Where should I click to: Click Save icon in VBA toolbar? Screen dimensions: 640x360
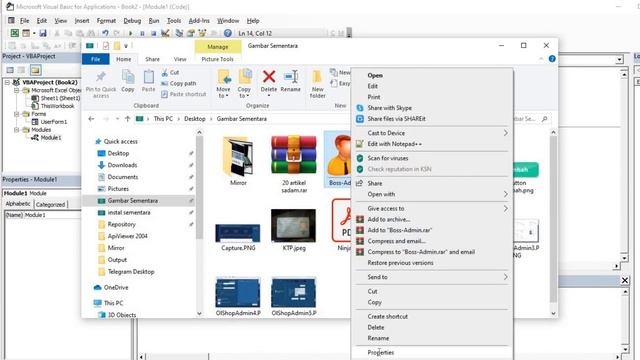43,33
